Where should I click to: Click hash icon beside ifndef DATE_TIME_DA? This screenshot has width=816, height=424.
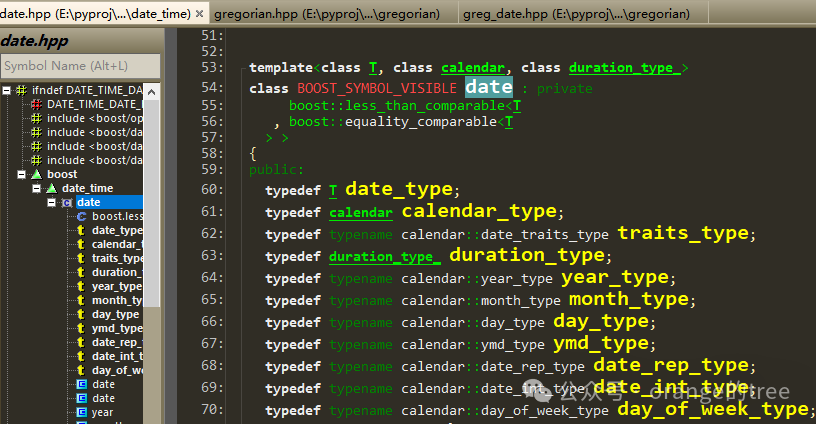21,91
